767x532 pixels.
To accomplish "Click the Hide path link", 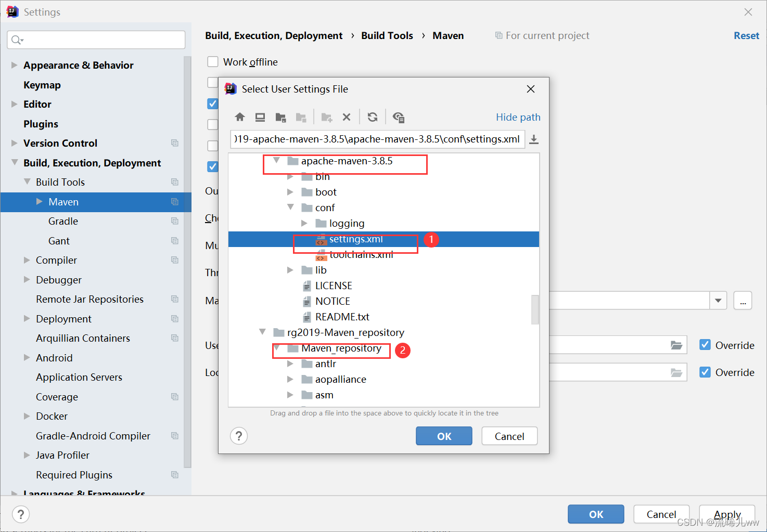I will point(518,117).
